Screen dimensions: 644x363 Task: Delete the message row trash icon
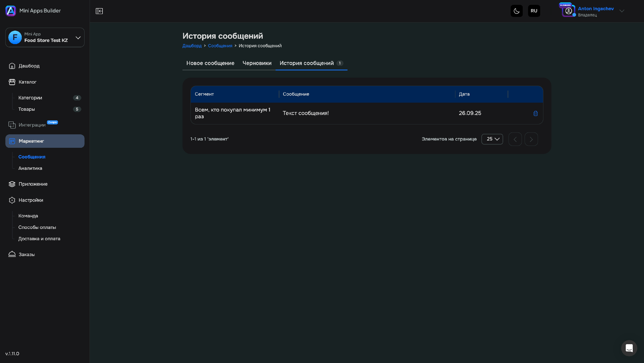(535, 113)
